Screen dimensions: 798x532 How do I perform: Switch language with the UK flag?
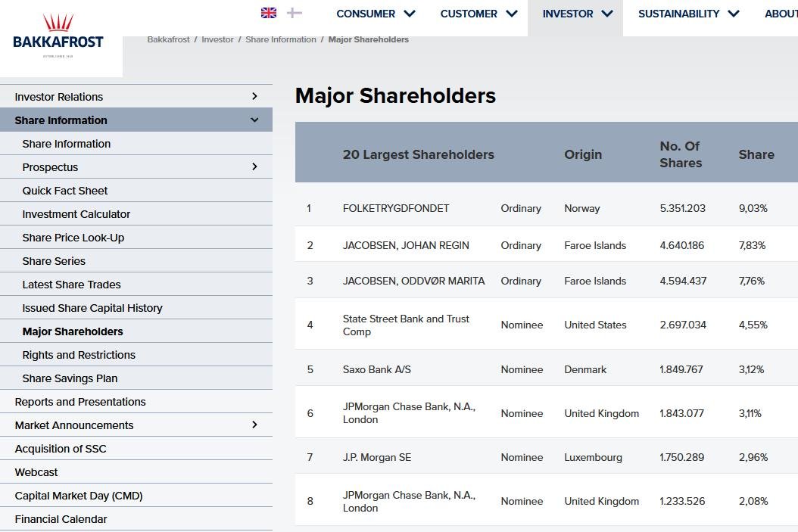point(269,13)
